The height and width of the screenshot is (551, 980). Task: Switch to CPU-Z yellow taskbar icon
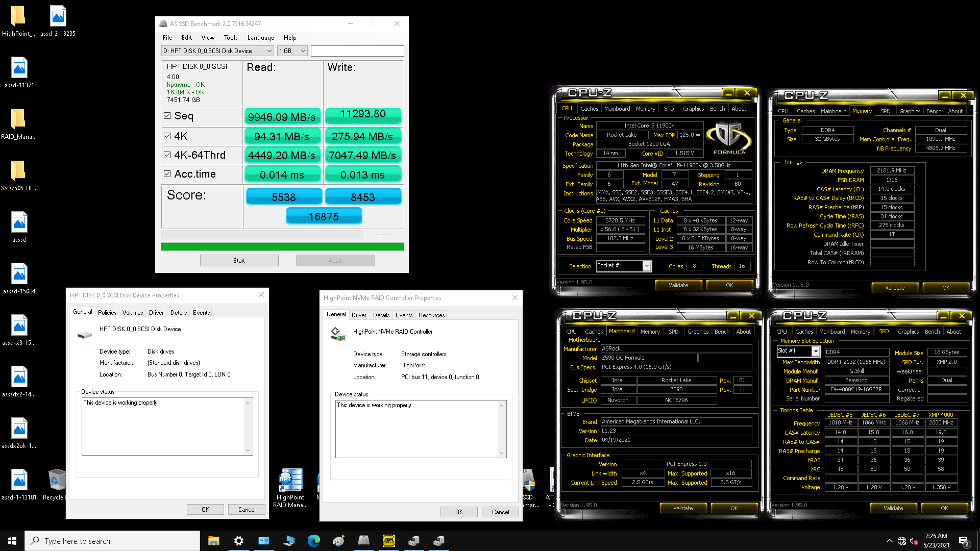point(388,541)
